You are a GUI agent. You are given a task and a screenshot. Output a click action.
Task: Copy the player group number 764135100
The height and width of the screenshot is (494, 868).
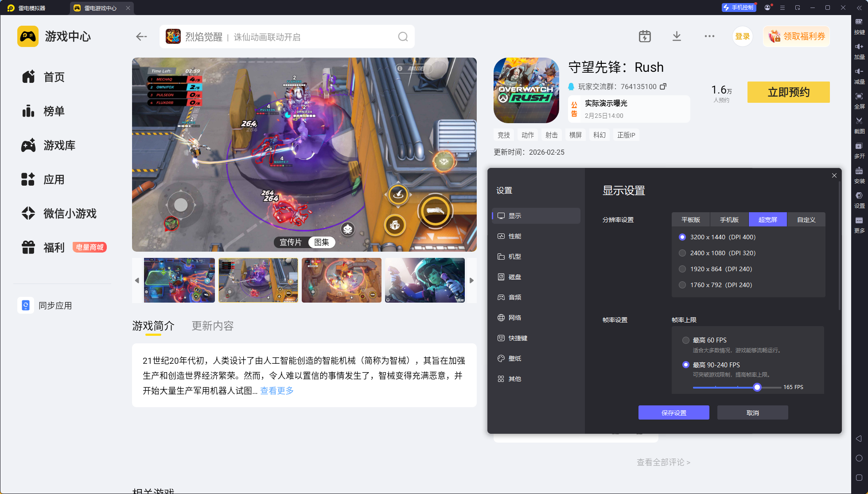tap(663, 86)
